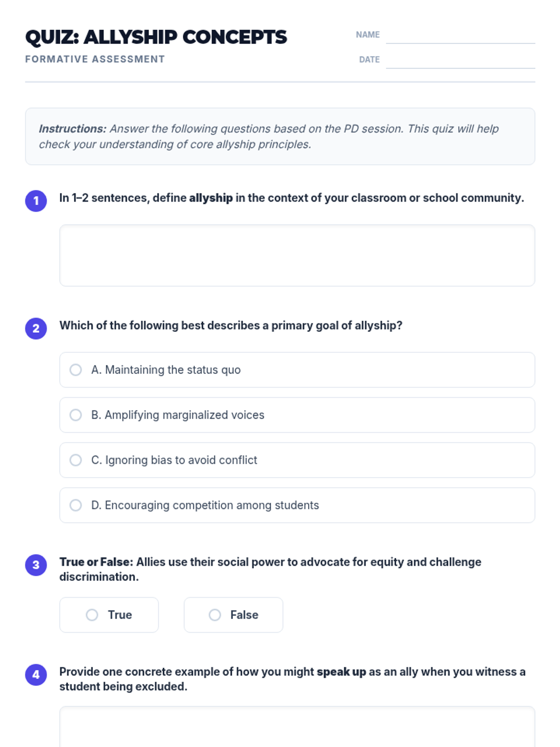Viewport: 560px width, 747px height.
Task: Select the False radio button
Action: (215, 615)
